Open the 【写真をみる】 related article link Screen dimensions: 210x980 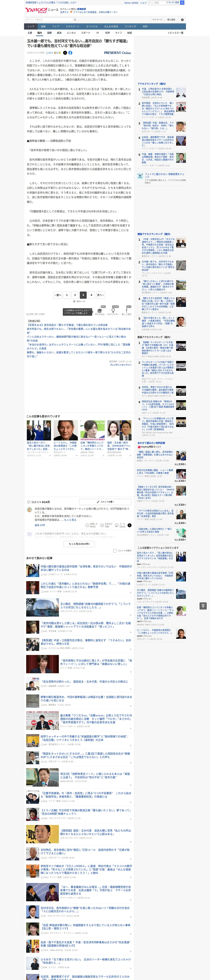67,325
